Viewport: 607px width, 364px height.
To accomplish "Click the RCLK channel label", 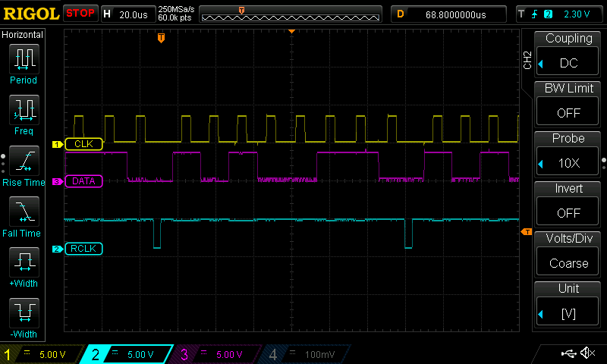I will click(84, 248).
